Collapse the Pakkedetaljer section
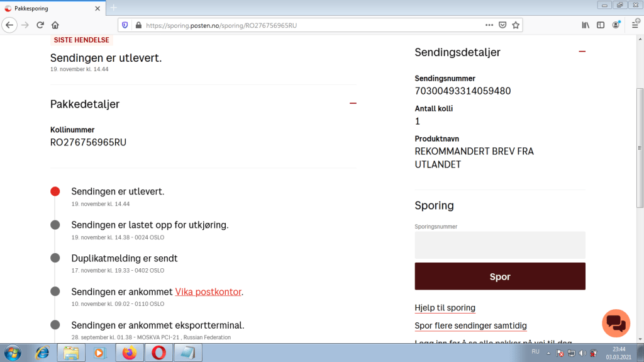The width and height of the screenshot is (644, 362). click(353, 104)
